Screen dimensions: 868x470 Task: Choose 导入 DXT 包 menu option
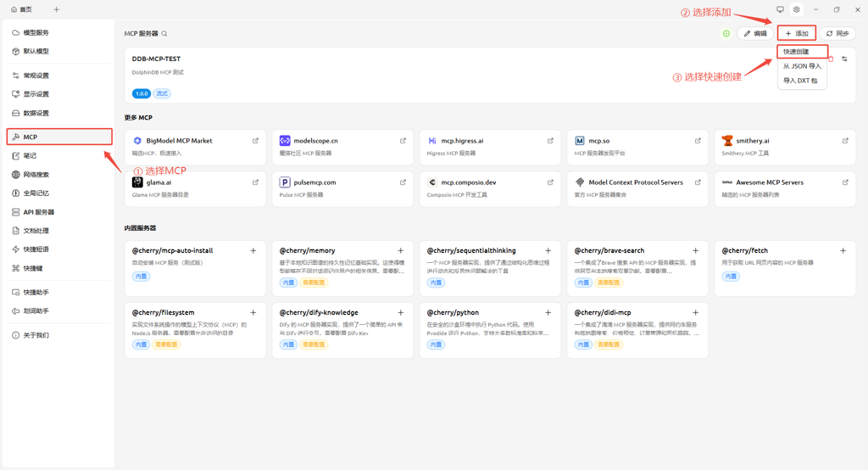pos(801,81)
